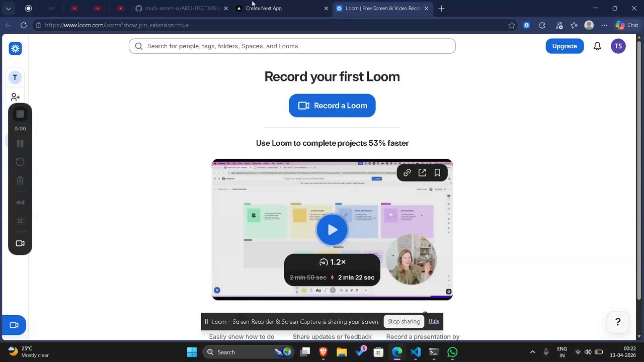This screenshot has height=362, width=644.
Task: Launch Visual Studio Code from the taskbar
Action: [415, 352]
